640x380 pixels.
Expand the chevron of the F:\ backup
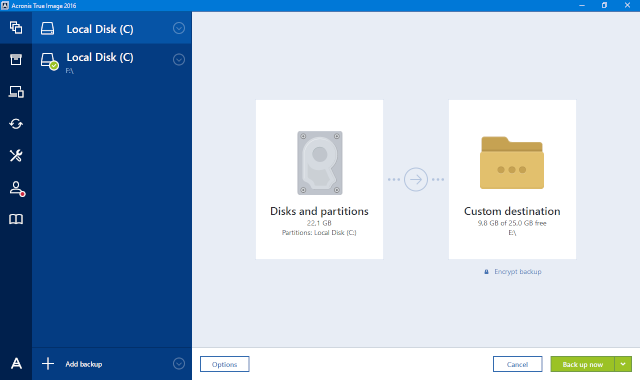179,60
